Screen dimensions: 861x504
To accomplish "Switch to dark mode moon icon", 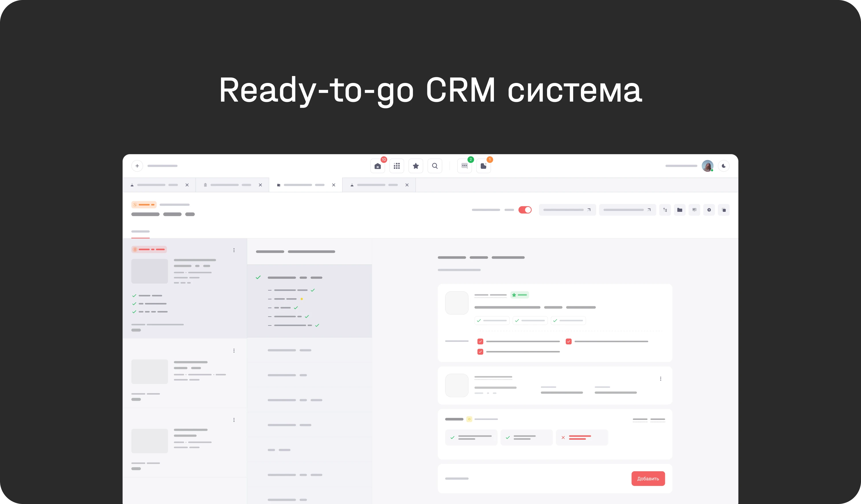I will click(724, 166).
